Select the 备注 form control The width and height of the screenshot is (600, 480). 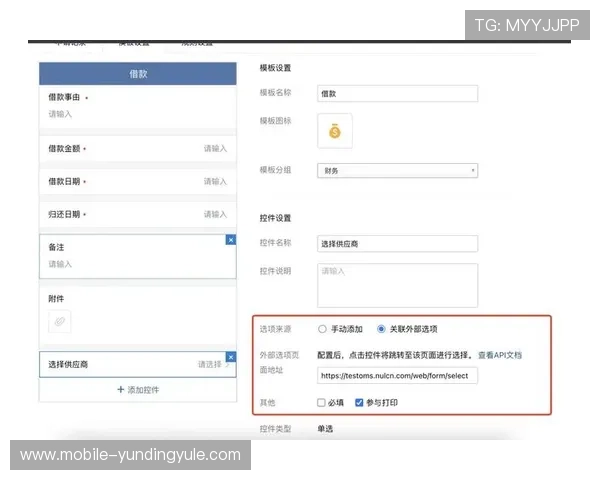coord(138,256)
